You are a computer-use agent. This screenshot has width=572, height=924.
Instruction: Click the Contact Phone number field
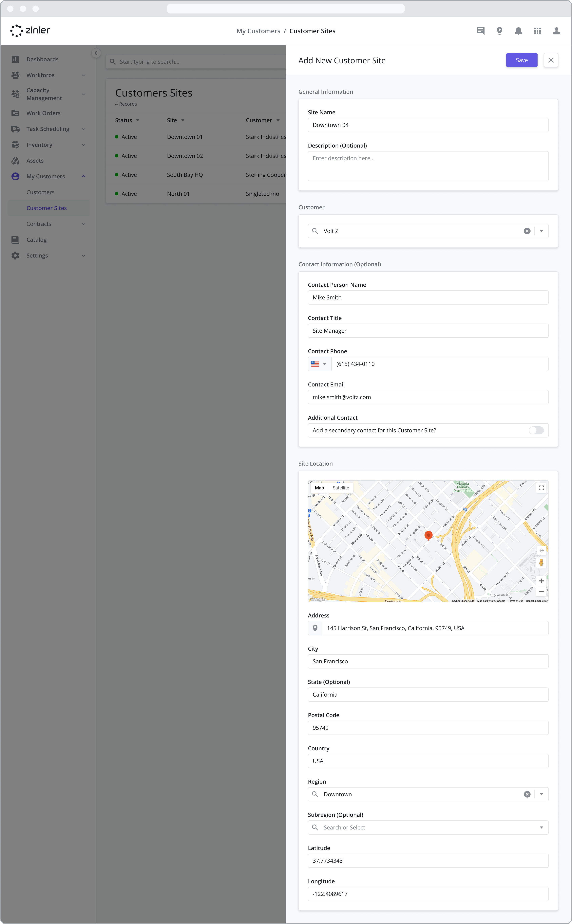pyautogui.click(x=440, y=364)
